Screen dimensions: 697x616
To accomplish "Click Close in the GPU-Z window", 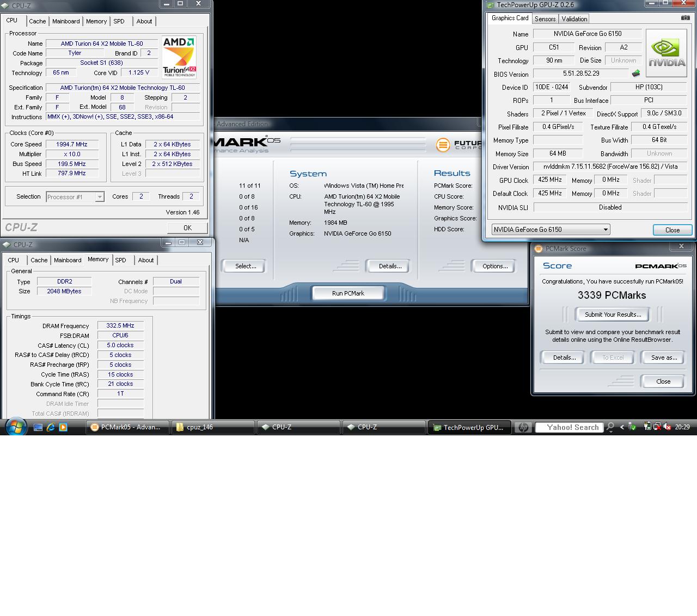I will coord(672,230).
